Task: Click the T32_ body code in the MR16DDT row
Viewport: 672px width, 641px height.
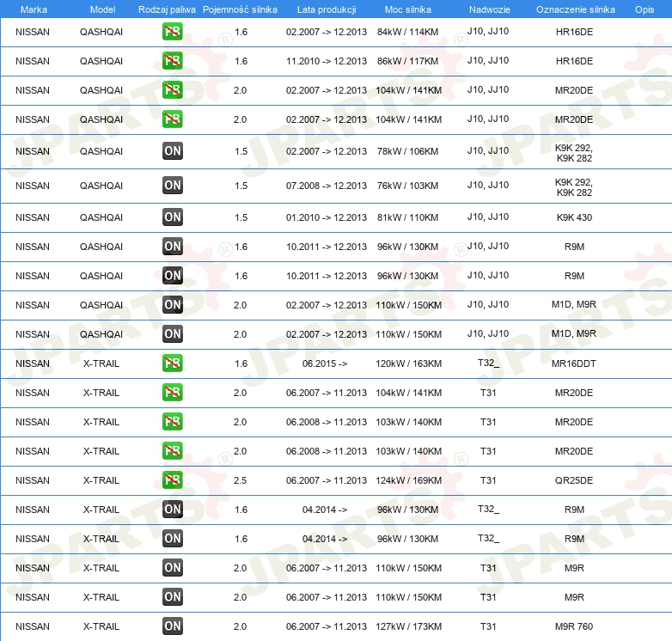Action: coord(489,363)
